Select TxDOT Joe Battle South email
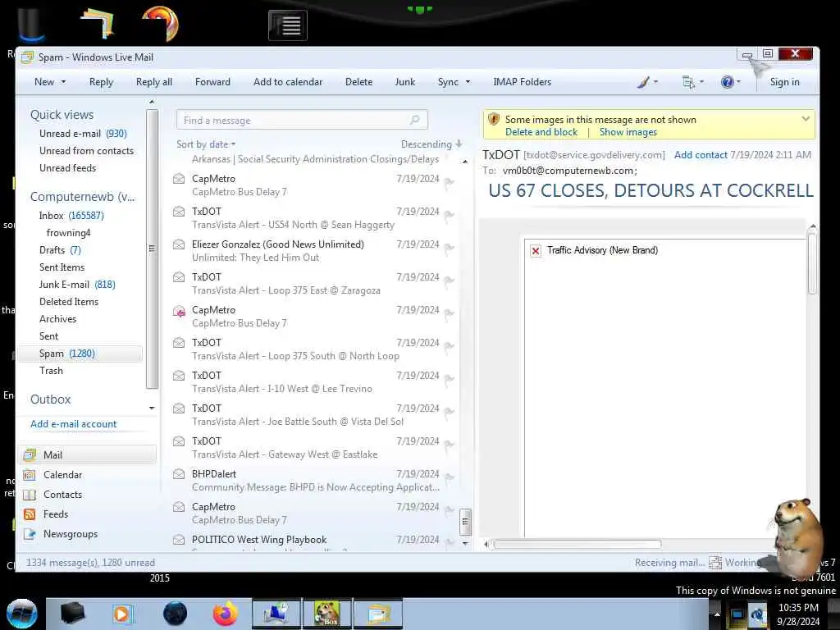 (x=313, y=414)
